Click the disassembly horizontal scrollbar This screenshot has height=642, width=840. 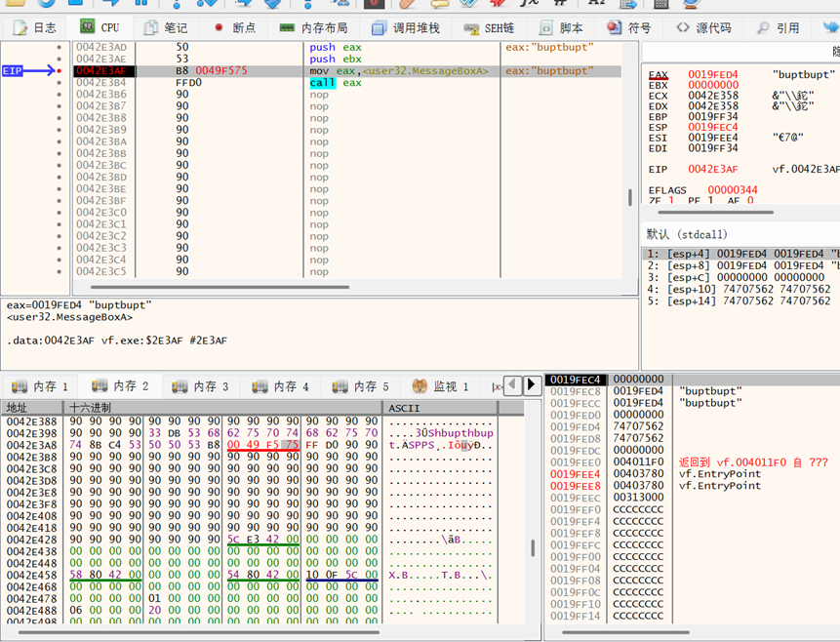coord(220,287)
